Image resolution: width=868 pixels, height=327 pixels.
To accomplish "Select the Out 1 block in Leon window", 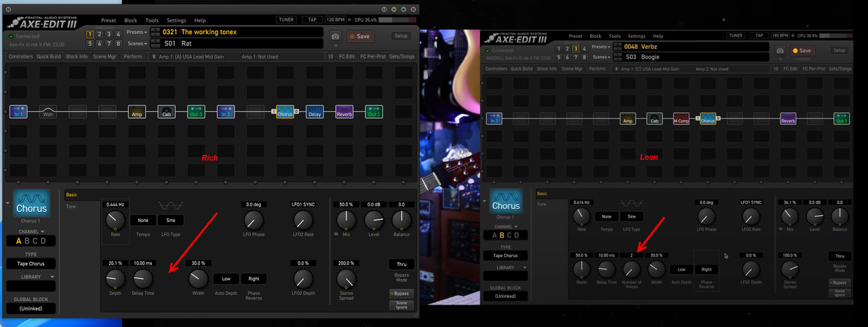I will pos(842,119).
